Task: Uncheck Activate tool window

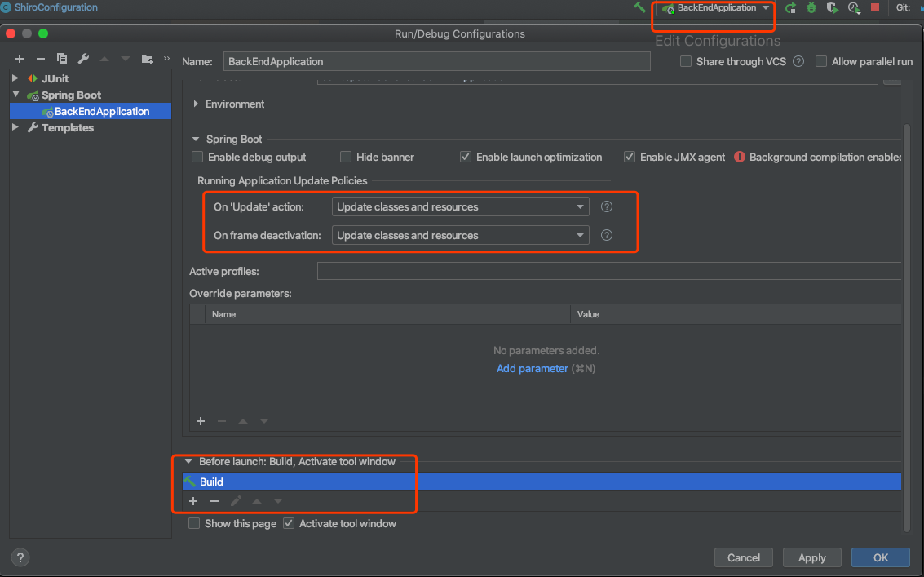Action: [289, 523]
